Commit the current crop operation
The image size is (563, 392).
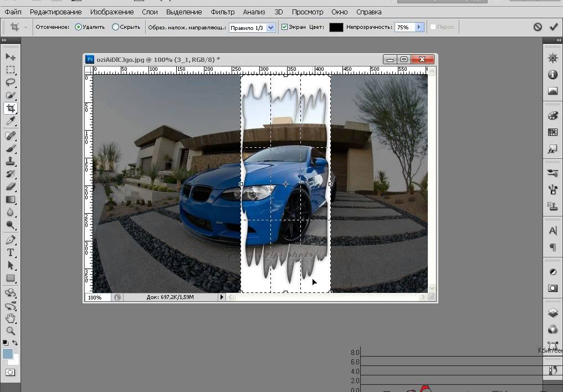(554, 27)
